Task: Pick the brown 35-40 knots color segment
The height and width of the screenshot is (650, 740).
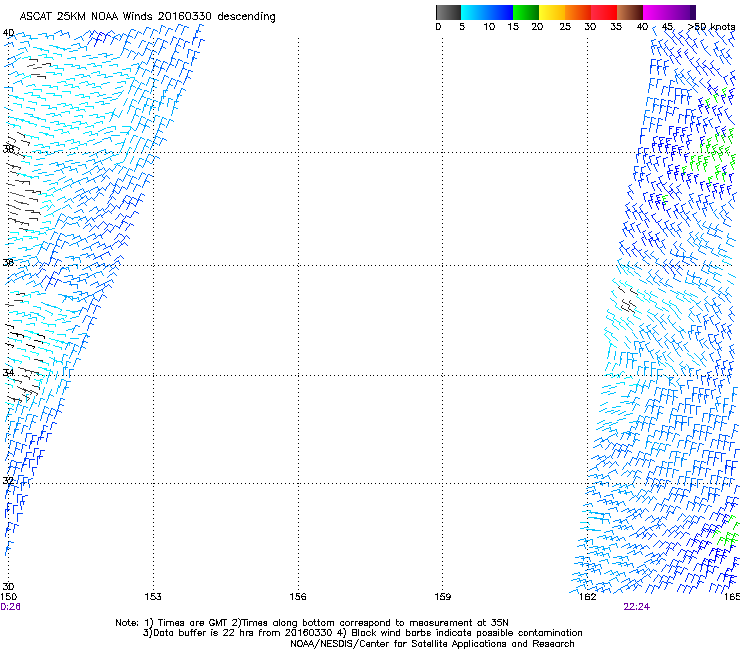Action: coord(630,12)
